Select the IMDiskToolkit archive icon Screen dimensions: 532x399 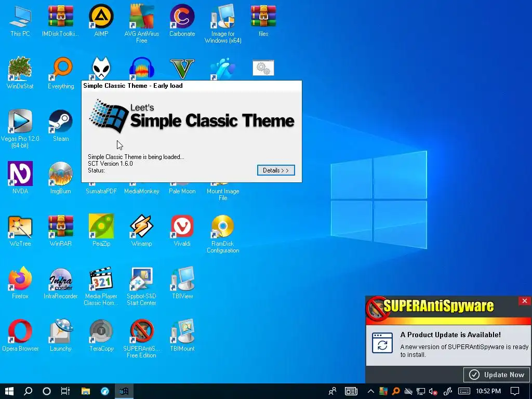[x=60, y=16]
